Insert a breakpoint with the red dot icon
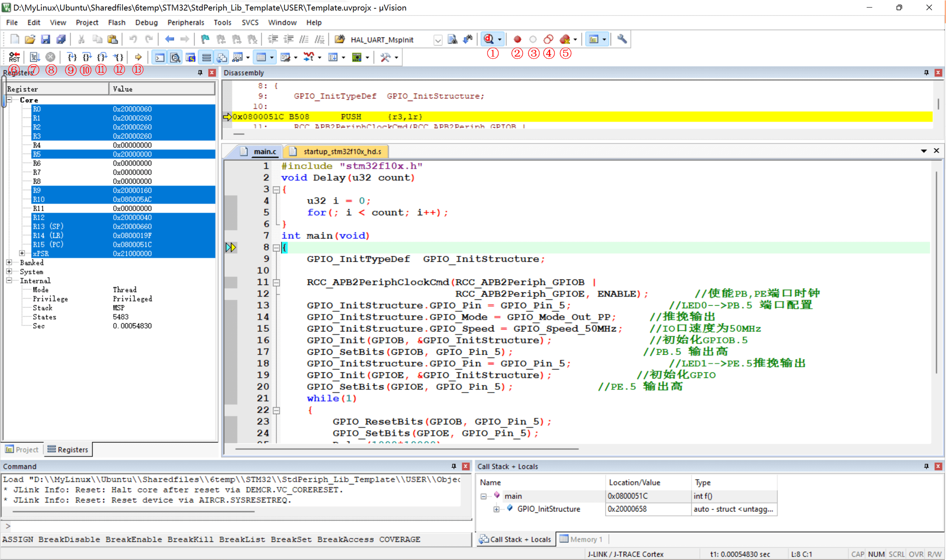 click(517, 39)
